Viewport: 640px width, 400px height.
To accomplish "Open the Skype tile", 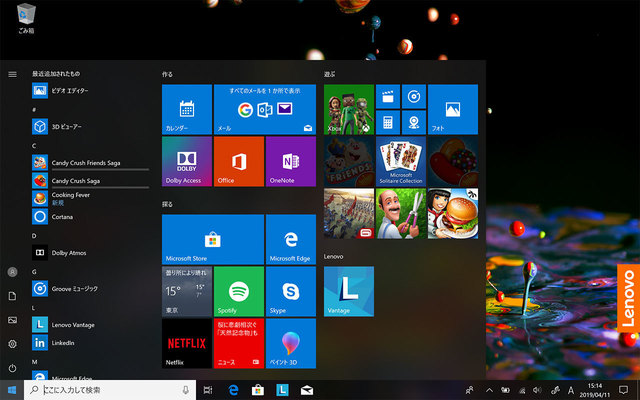I will click(x=291, y=291).
